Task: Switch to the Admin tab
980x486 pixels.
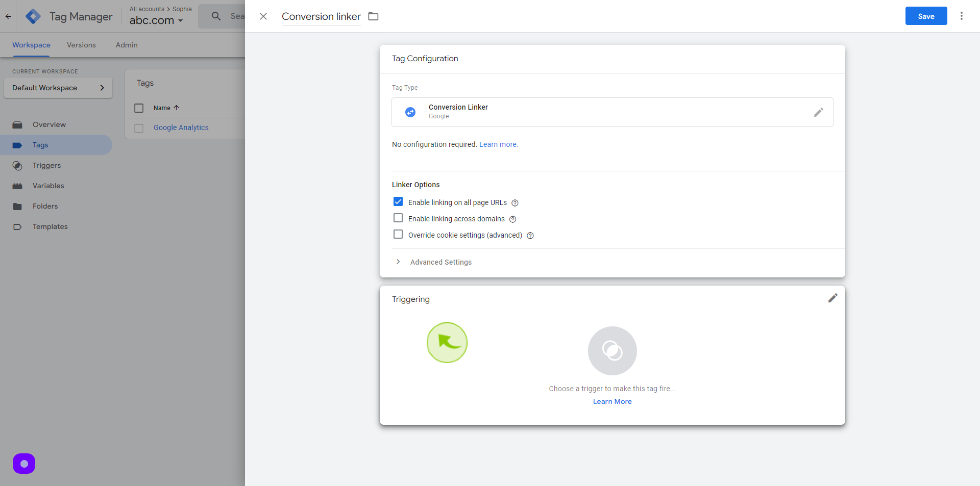Action: coord(127,45)
